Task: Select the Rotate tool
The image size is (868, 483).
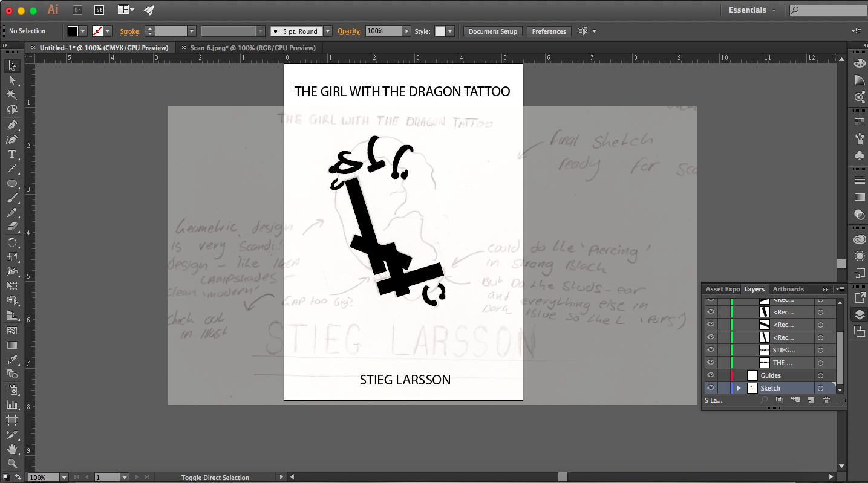Action: coord(12,242)
